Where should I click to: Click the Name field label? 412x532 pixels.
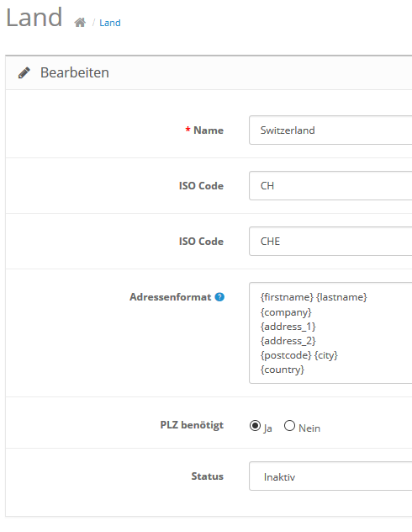209,130
